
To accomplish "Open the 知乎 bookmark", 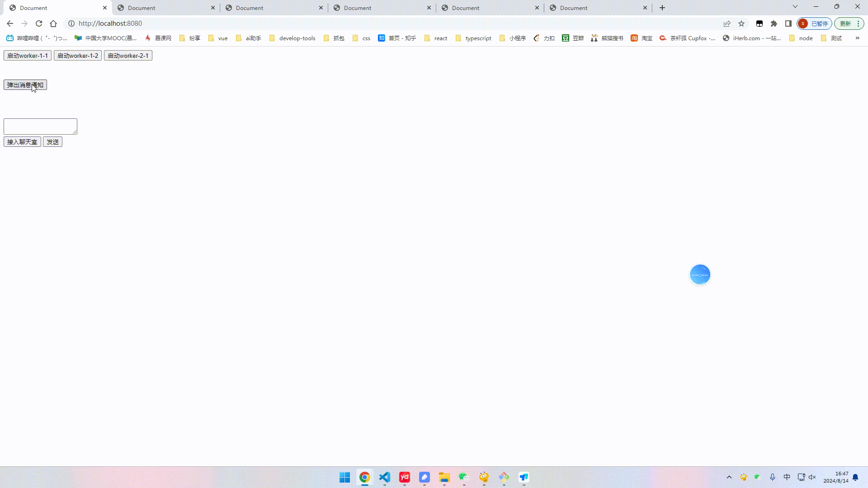I will (x=397, y=38).
